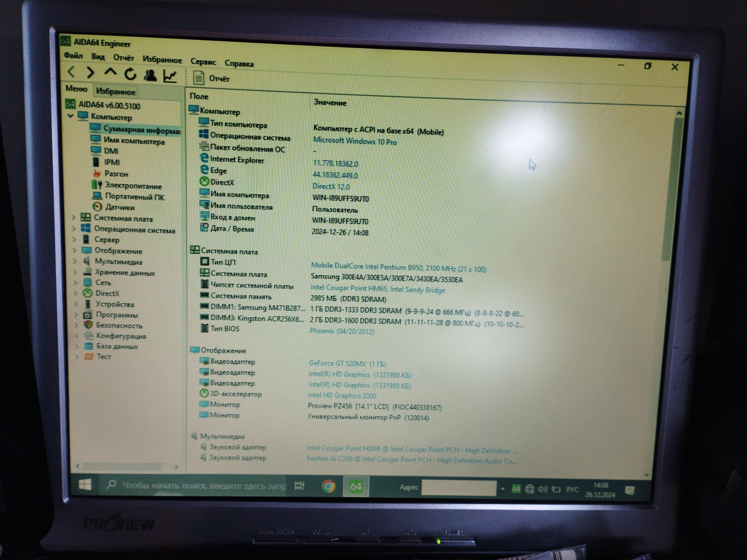Select Программы in the tree
747x560 pixels.
coord(117,315)
